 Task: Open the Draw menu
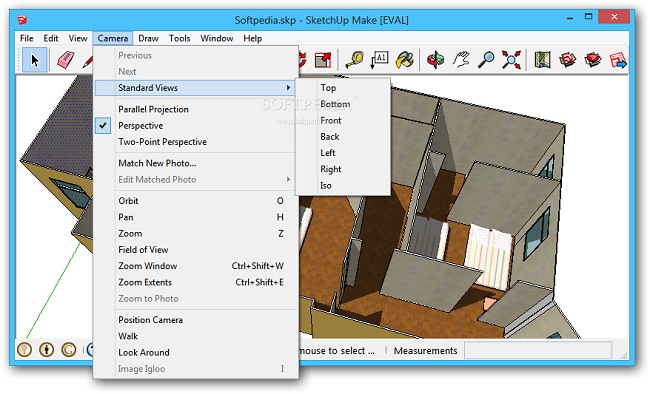(148, 38)
